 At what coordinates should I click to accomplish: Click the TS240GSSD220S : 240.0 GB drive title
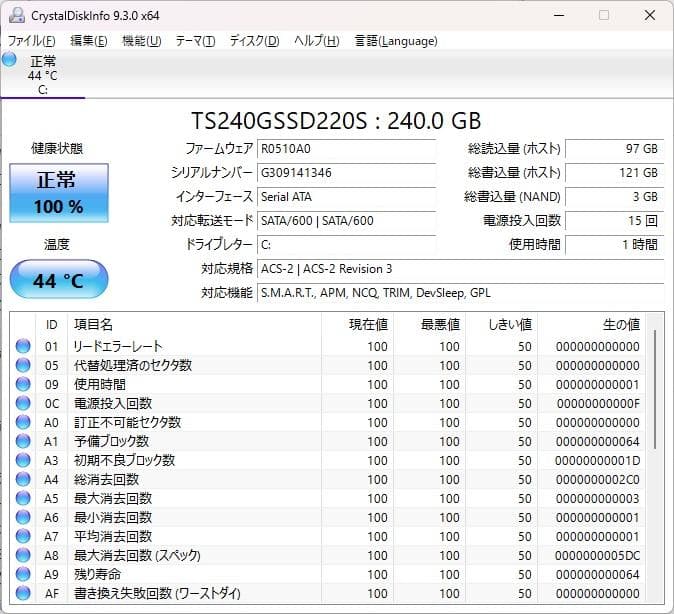(x=336, y=121)
